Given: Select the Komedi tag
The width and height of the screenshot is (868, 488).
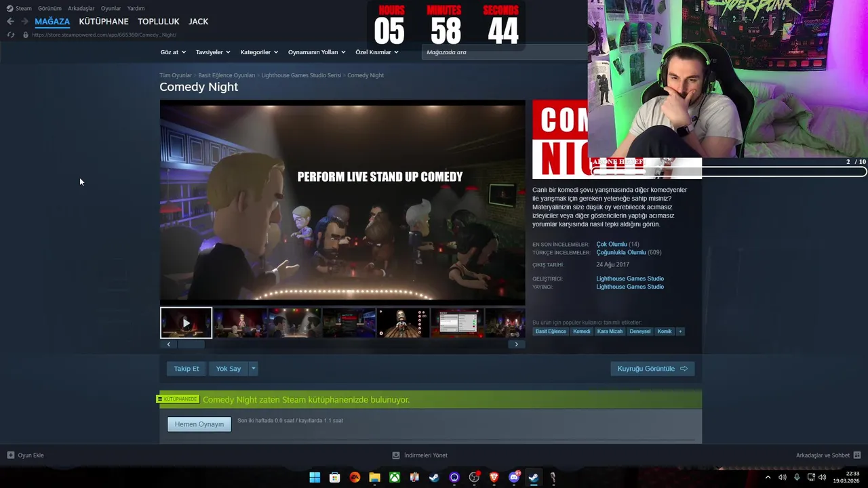Looking at the screenshot, I should tap(582, 331).
